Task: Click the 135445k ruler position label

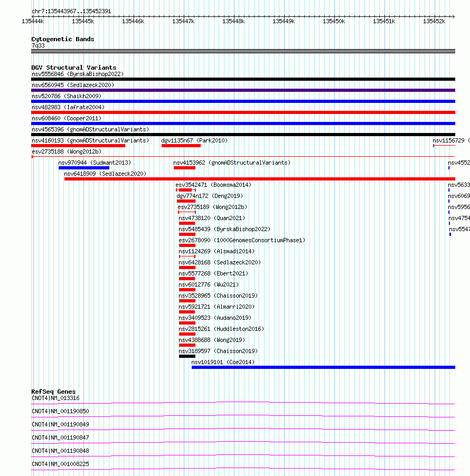Action: point(83,21)
